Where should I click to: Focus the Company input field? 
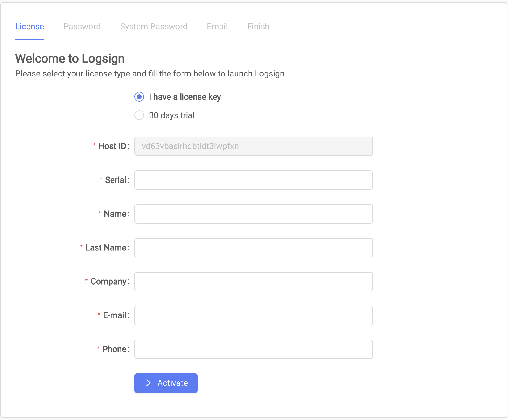[253, 281]
